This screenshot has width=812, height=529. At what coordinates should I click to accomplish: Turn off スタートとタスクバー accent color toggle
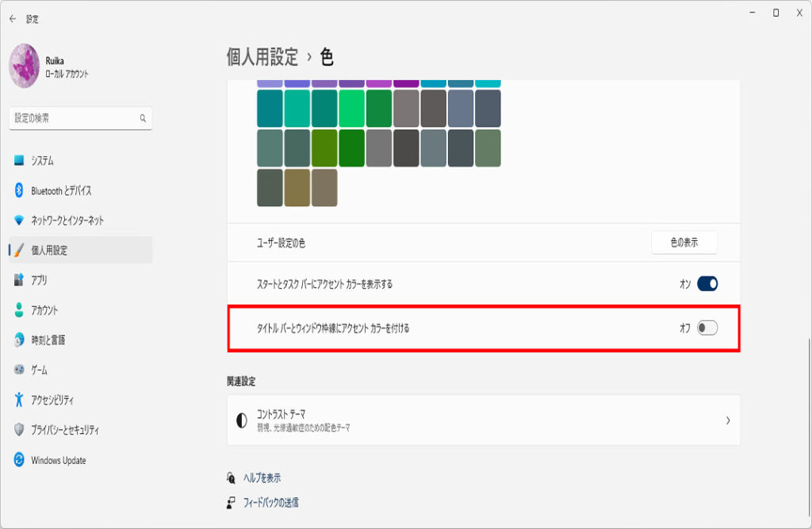[x=707, y=284]
